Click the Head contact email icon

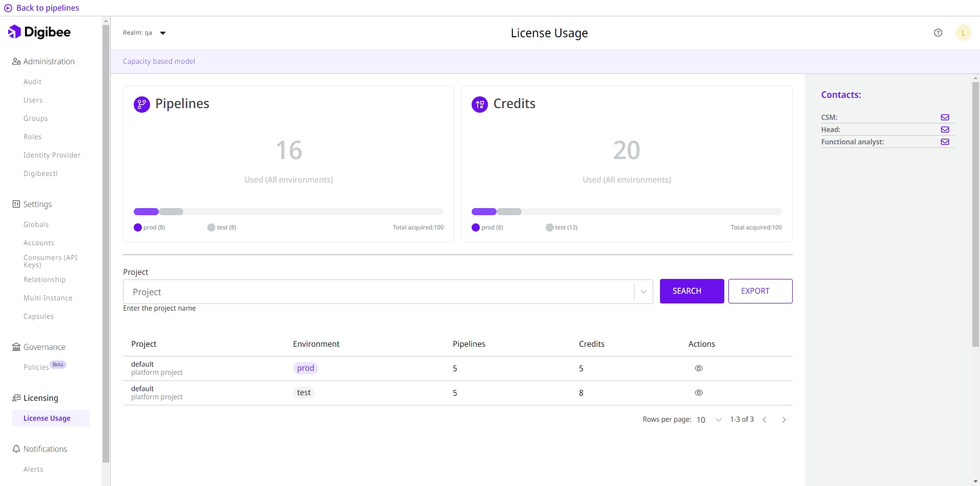945,130
